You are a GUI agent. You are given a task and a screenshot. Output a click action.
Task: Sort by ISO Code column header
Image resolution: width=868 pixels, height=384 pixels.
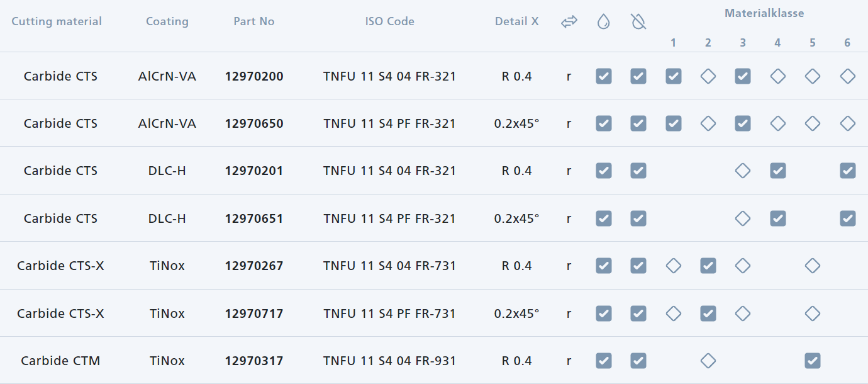pos(389,21)
